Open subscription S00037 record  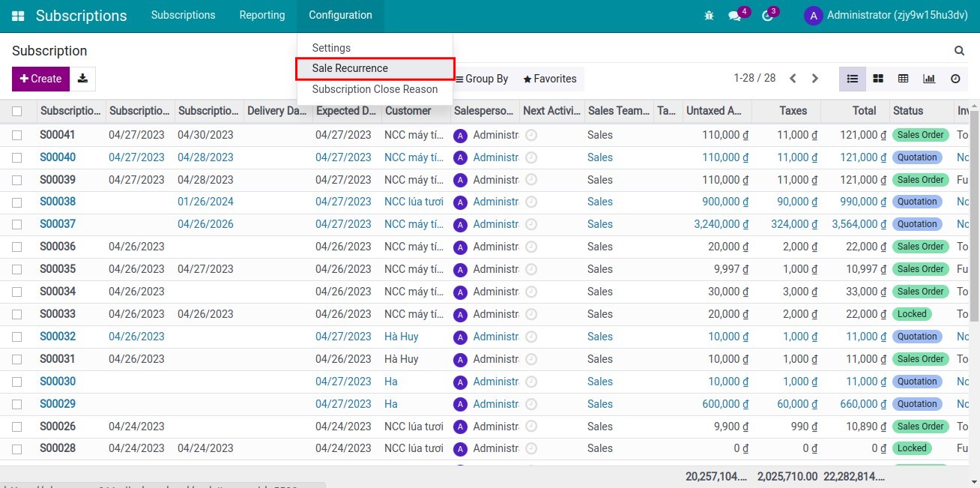coord(58,224)
